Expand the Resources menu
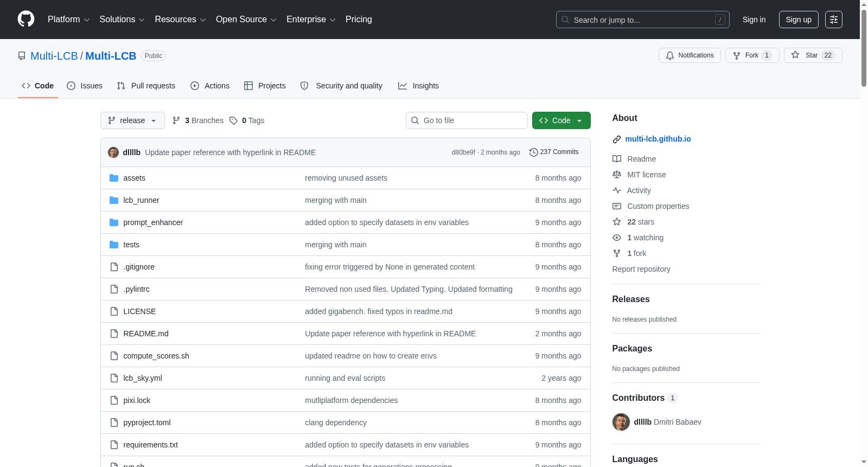Image resolution: width=868 pixels, height=467 pixels. click(180, 20)
